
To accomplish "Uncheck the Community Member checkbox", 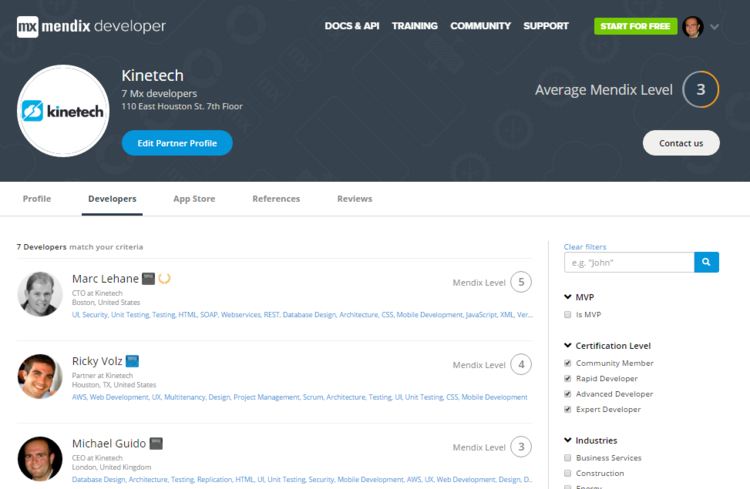I will tap(568, 363).
